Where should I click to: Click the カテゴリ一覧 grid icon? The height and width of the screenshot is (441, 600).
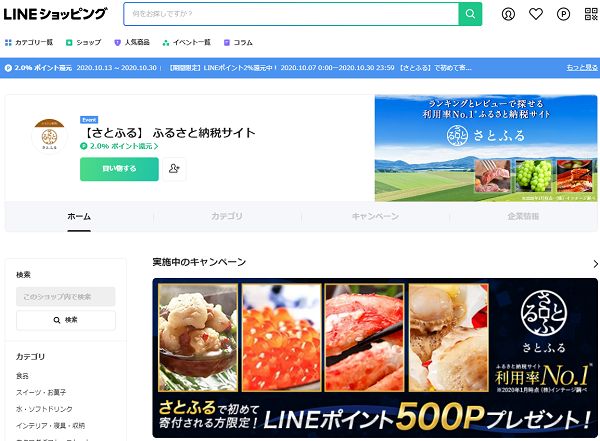[x=8, y=42]
